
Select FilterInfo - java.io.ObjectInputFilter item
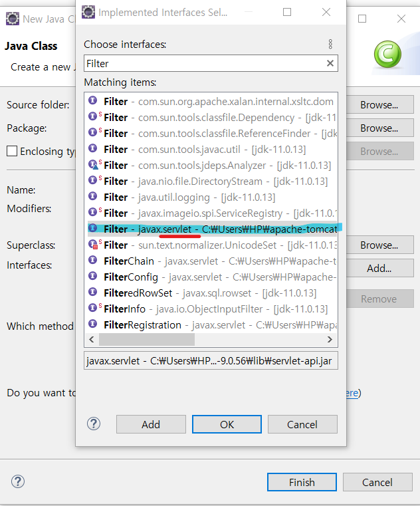coord(211,309)
